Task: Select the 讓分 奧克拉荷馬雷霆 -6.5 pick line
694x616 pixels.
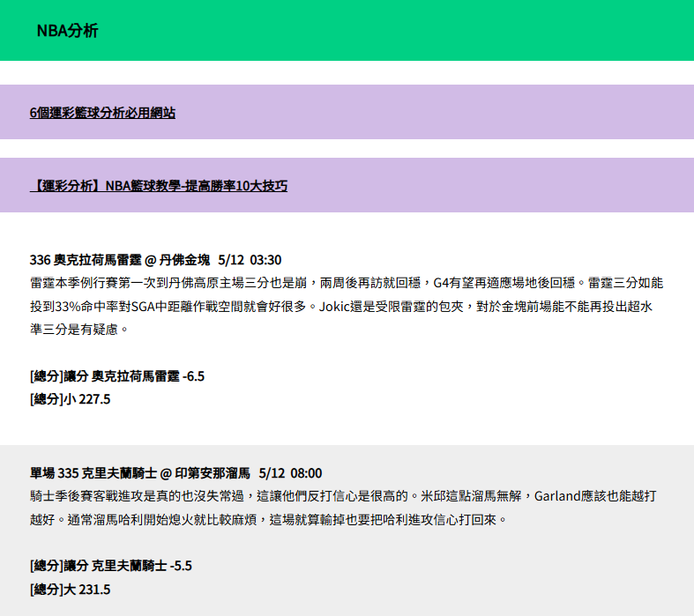Action: pos(117,376)
